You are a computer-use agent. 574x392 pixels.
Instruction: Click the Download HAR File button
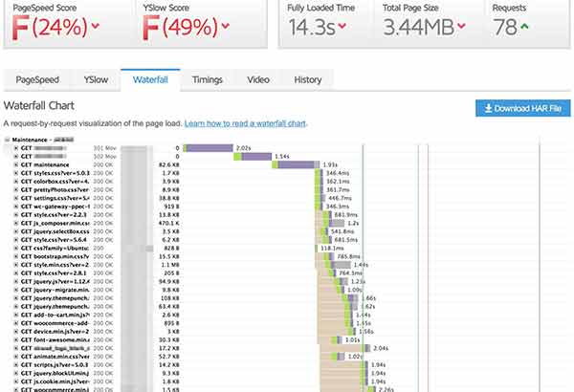(x=522, y=108)
